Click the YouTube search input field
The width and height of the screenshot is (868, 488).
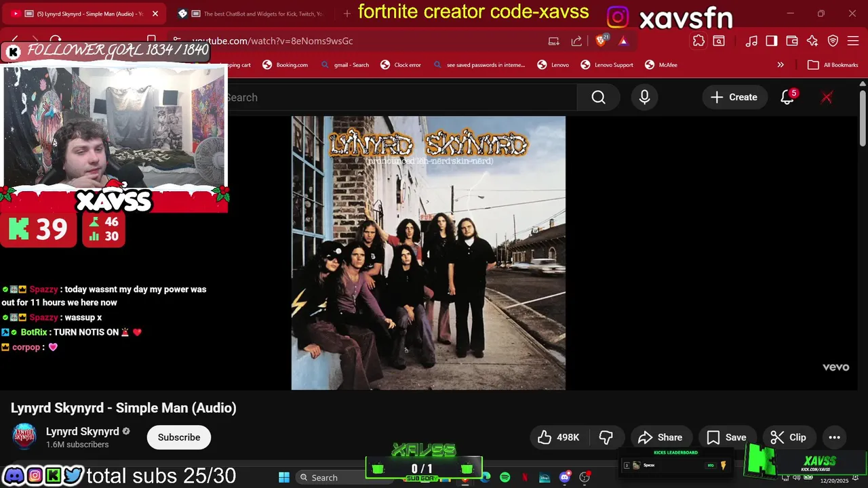click(400, 98)
